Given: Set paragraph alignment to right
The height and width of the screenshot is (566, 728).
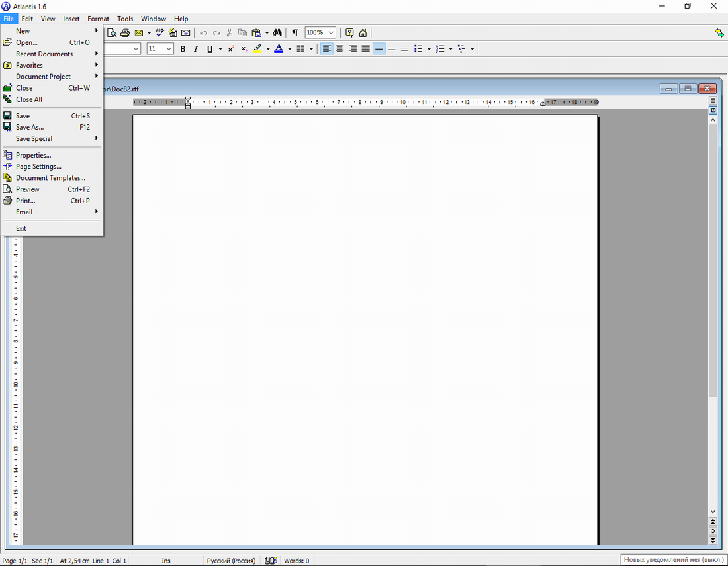Looking at the screenshot, I should tap(353, 49).
